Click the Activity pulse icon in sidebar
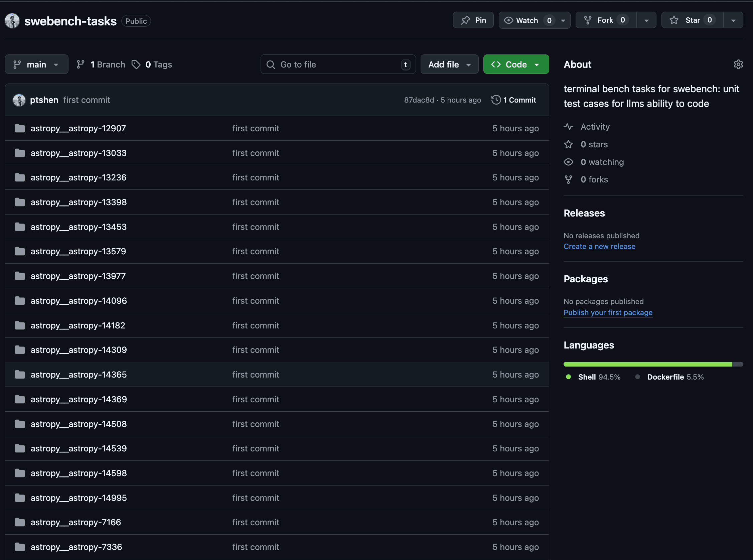753x560 pixels. point(568,127)
